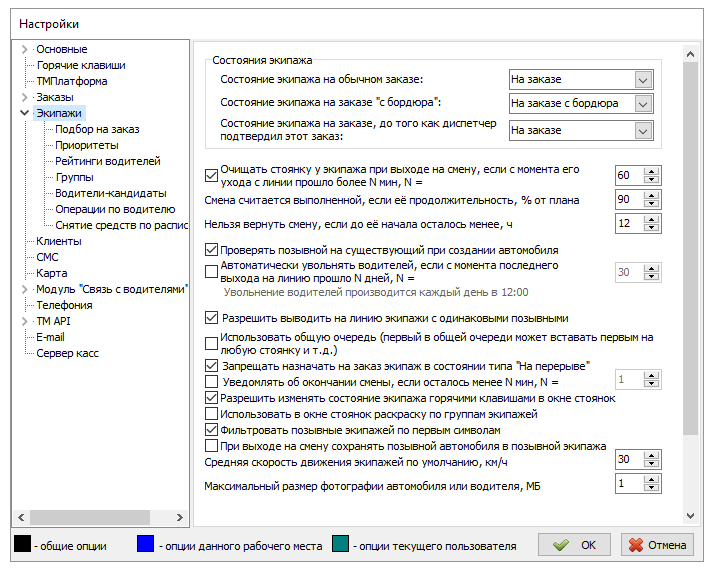The width and height of the screenshot is (714, 571).
Task: Uncheck Фильтровать позывные экипажей по первым символам
Action: point(211,429)
